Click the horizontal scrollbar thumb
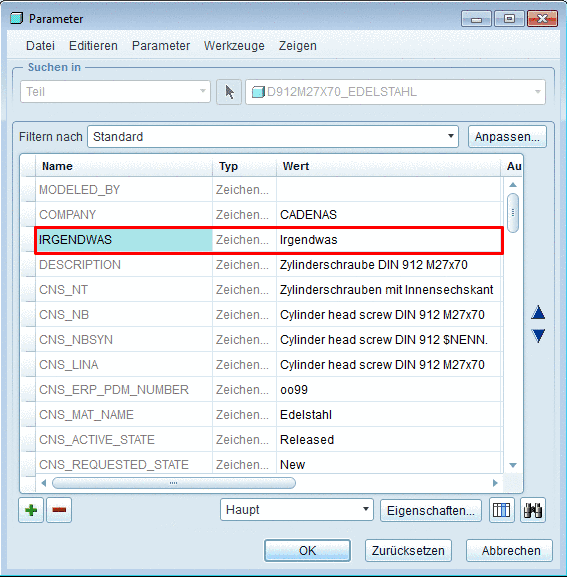 pyautogui.click(x=174, y=483)
